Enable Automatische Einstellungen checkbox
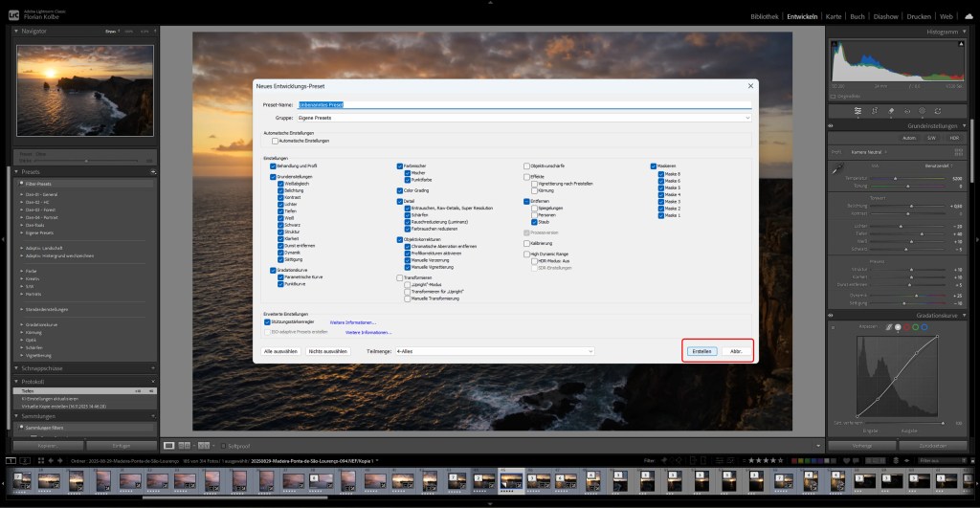The image size is (980, 508). 274,141
